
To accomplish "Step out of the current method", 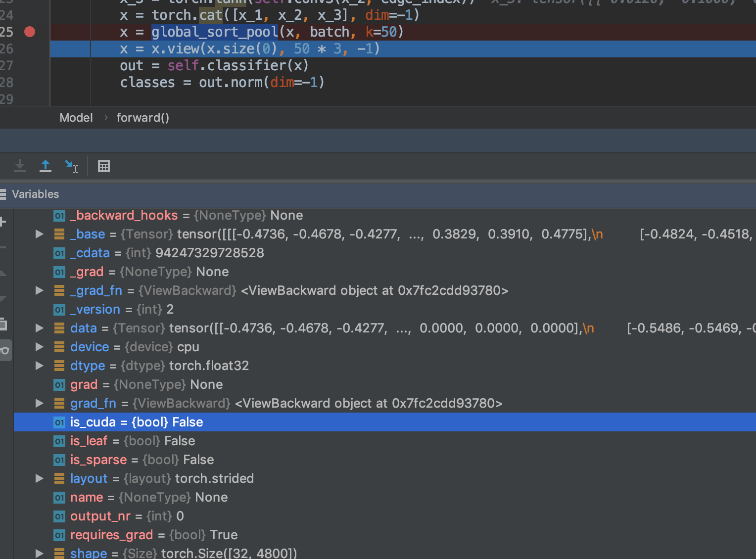I will (46, 166).
